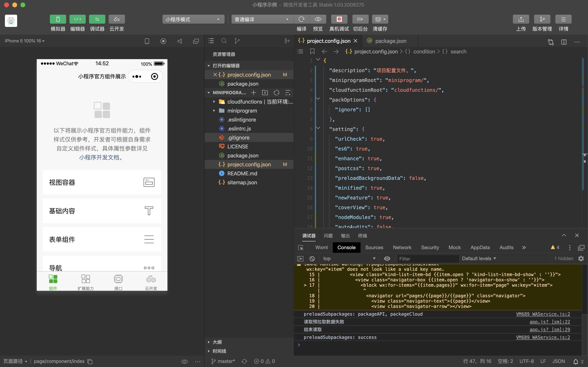Screen dimensions: 588x367
Task: Open real device debugging (真机调试)
Action: coord(339,19)
